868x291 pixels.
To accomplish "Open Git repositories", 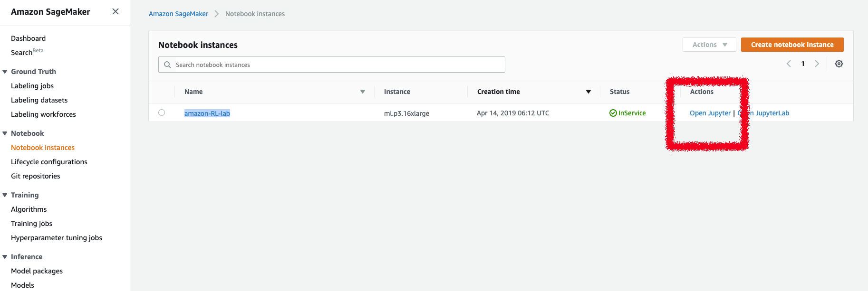I will (36, 176).
